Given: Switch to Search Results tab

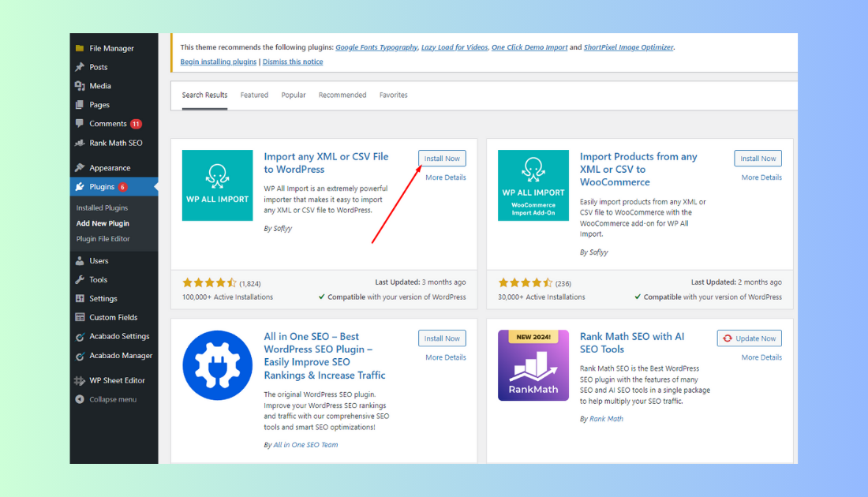Looking at the screenshot, I should pyautogui.click(x=205, y=95).
